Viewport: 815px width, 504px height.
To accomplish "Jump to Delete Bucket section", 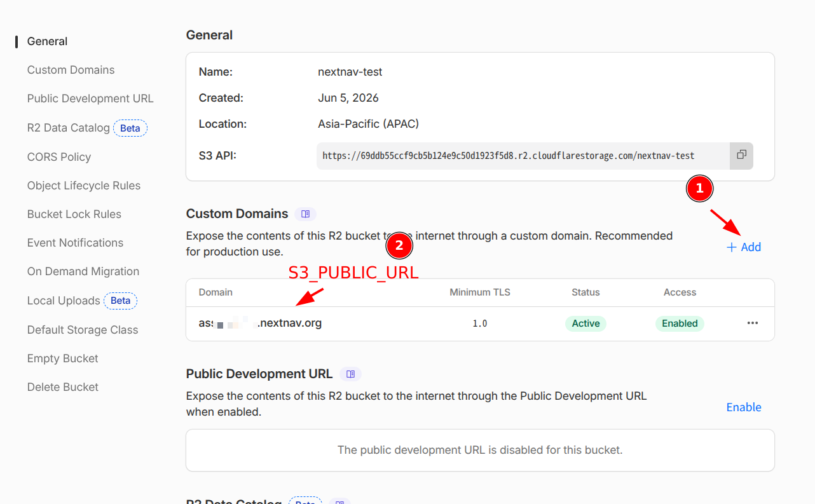I will pyautogui.click(x=63, y=387).
